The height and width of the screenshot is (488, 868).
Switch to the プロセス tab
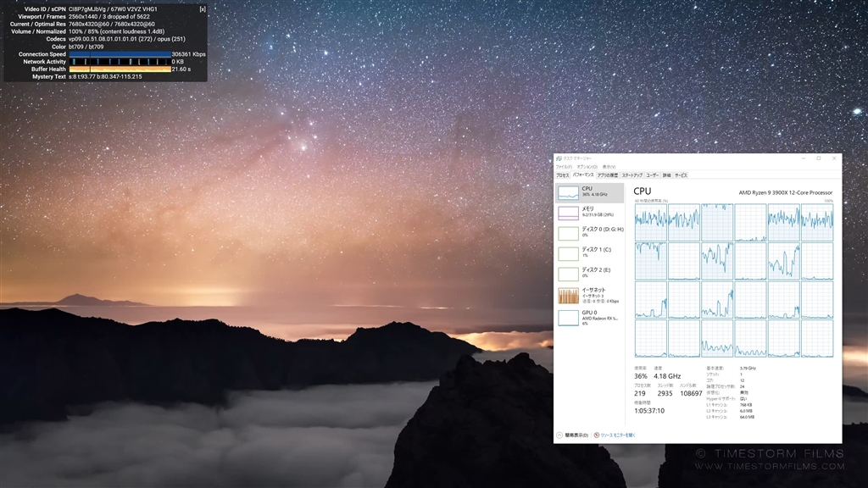[x=563, y=175]
